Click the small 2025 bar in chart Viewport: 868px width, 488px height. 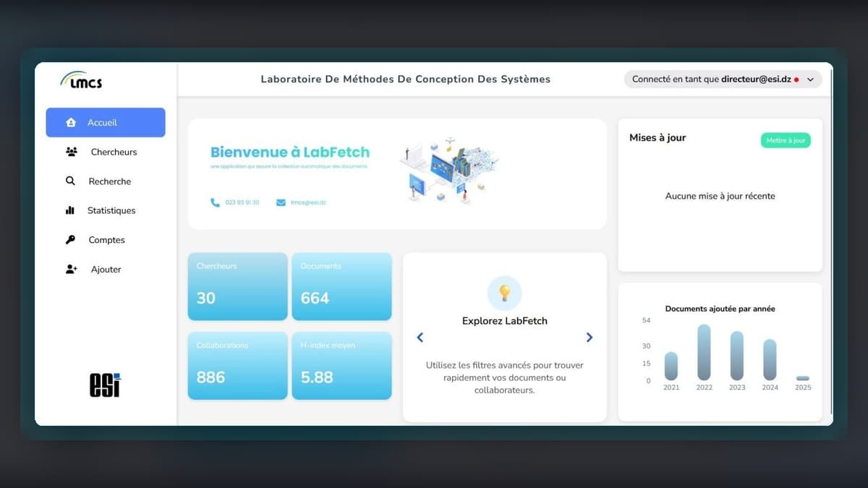pyautogui.click(x=803, y=378)
